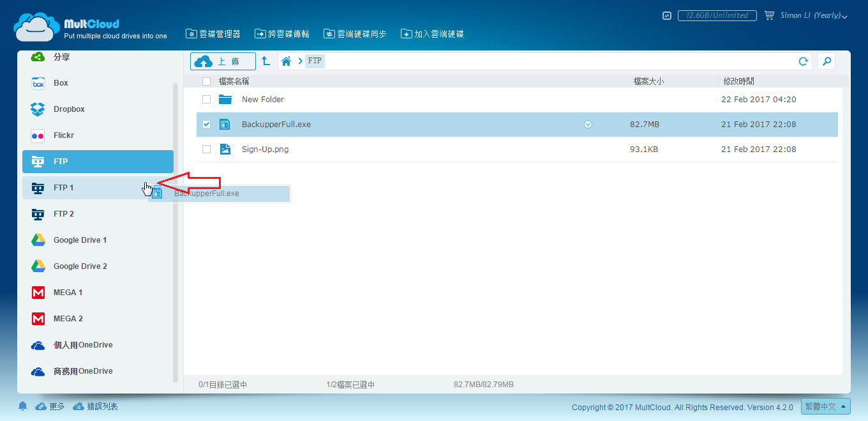Image resolution: width=868 pixels, height=421 pixels.
Task: Click the traffic monitor icon near quota
Action: (x=667, y=15)
